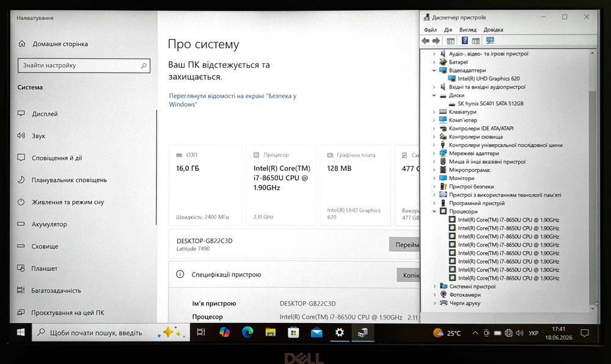Open the notification center icon
The height and width of the screenshot is (364, 611).
[585, 333]
